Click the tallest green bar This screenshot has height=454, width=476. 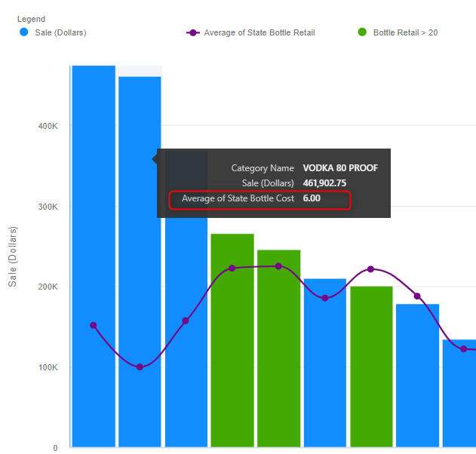(232, 340)
